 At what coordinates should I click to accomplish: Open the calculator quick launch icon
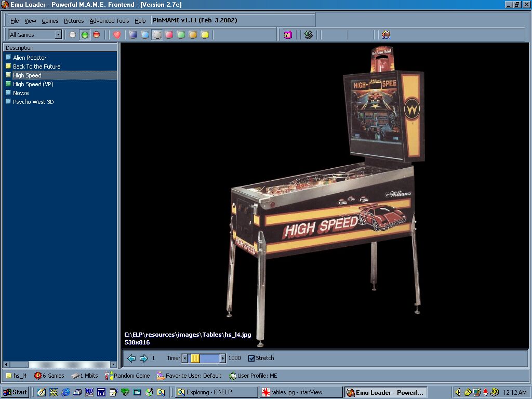click(137, 393)
